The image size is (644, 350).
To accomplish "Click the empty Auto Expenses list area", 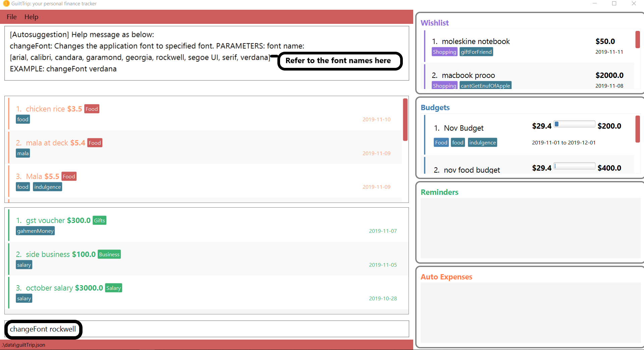I will tap(531, 313).
